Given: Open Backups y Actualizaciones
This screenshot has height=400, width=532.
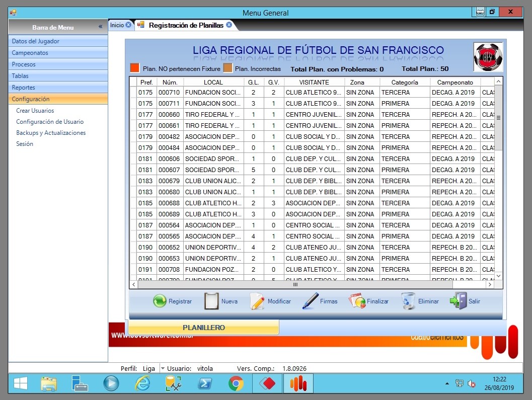Looking at the screenshot, I should pyautogui.click(x=51, y=133).
